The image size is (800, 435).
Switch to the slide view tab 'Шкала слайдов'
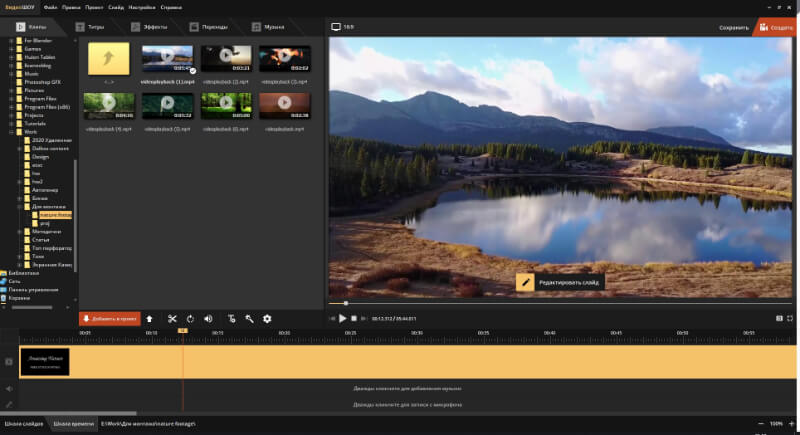coord(25,424)
